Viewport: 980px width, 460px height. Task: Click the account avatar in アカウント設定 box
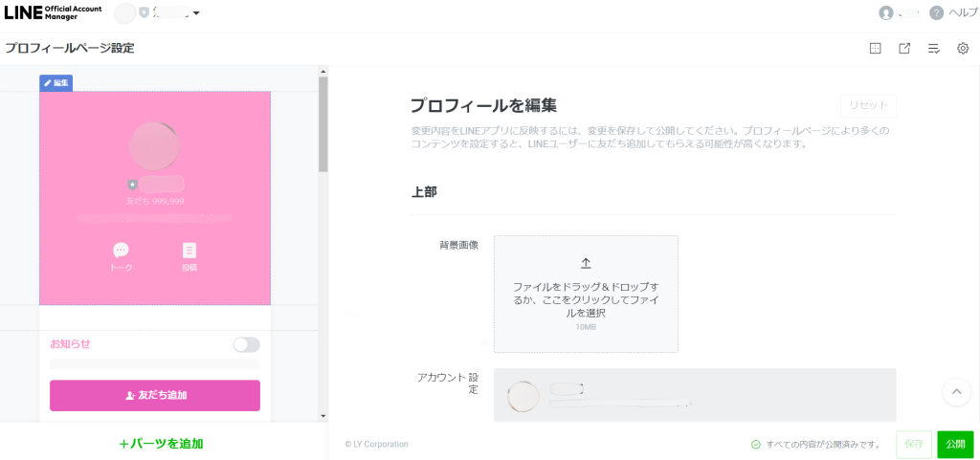(x=523, y=395)
